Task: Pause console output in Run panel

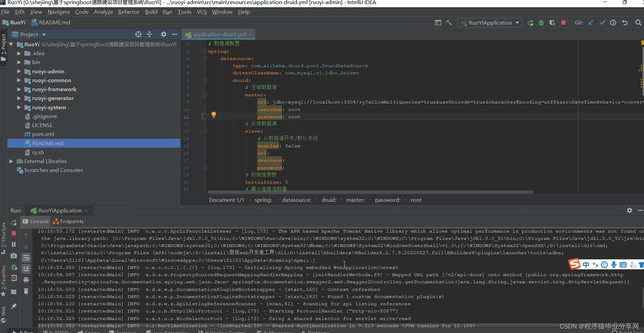Action: (x=14, y=244)
